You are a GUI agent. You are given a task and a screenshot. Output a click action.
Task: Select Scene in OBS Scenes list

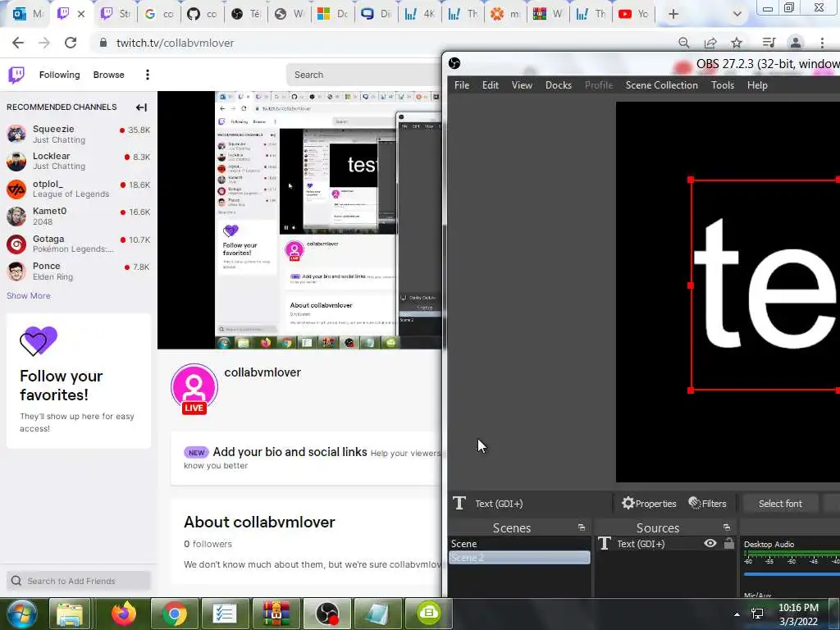coord(519,543)
